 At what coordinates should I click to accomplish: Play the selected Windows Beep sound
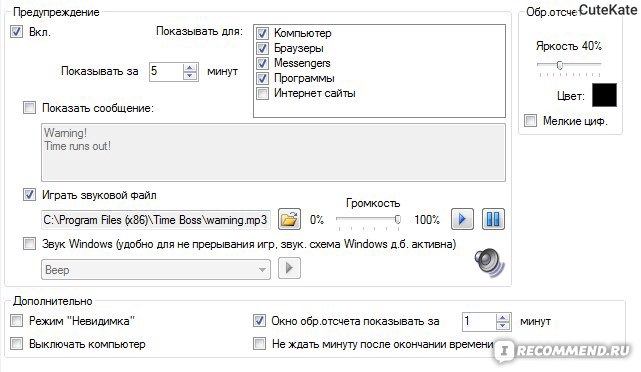289,268
